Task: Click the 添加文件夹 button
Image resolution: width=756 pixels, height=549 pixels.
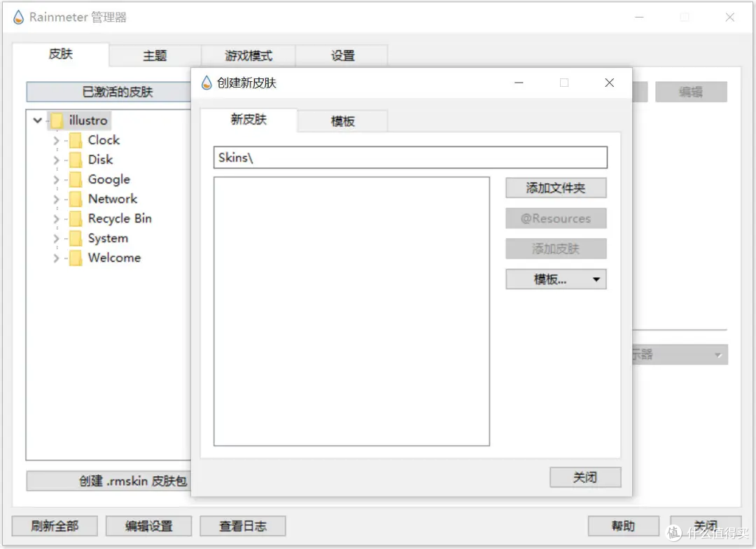Action: click(x=556, y=188)
